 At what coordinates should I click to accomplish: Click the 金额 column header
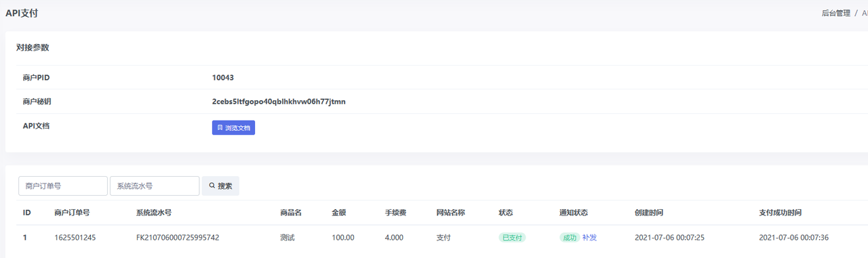[x=339, y=213]
